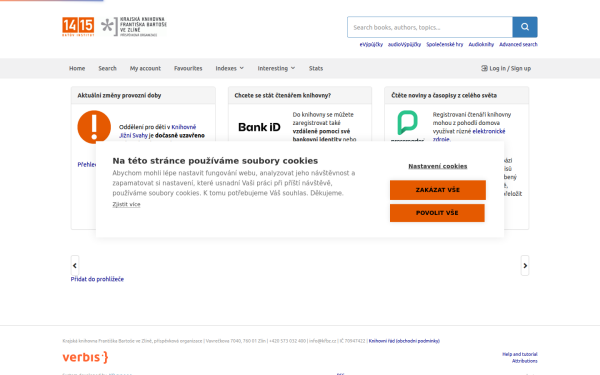600x375 pixels.
Task: Open the Attributions footer link
Action: (x=525, y=361)
